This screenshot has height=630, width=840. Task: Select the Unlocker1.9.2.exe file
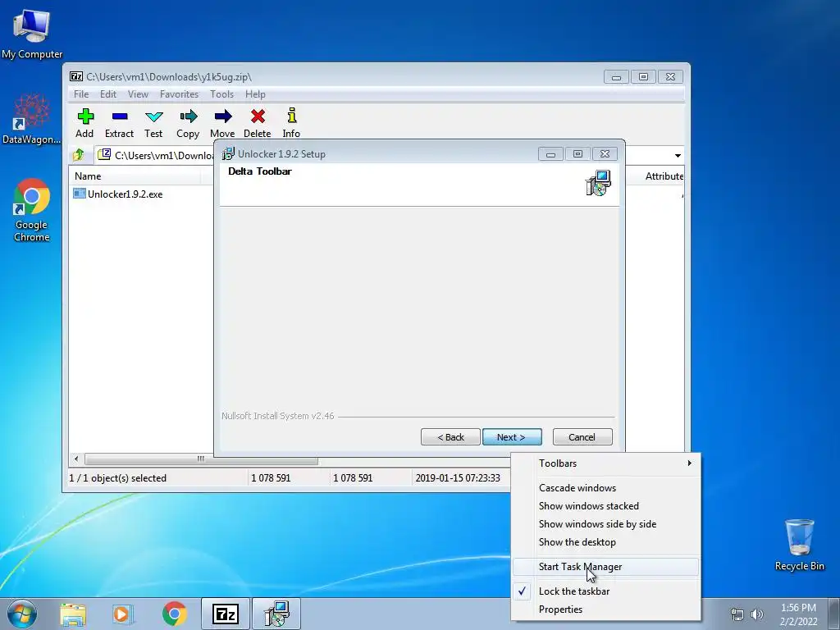pyautogui.click(x=118, y=194)
